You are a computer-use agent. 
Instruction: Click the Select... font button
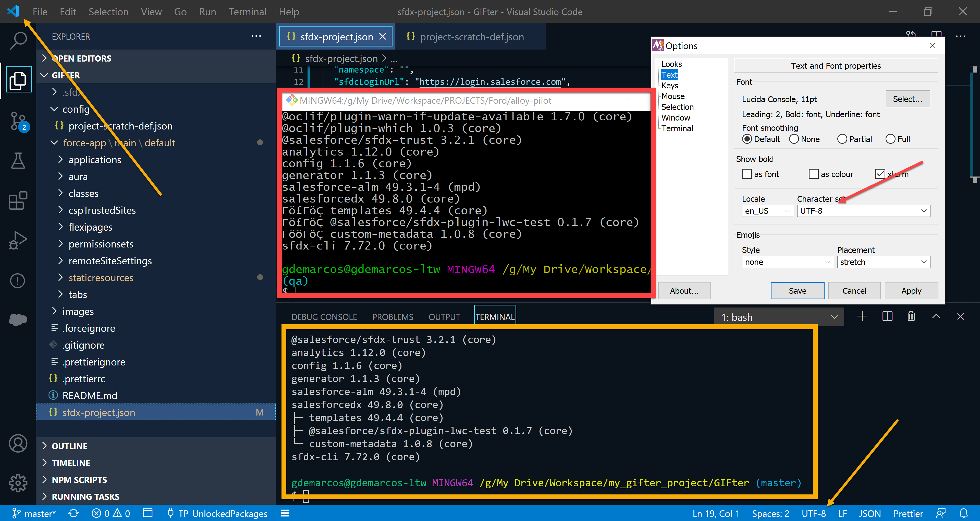[x=907, y=99]
